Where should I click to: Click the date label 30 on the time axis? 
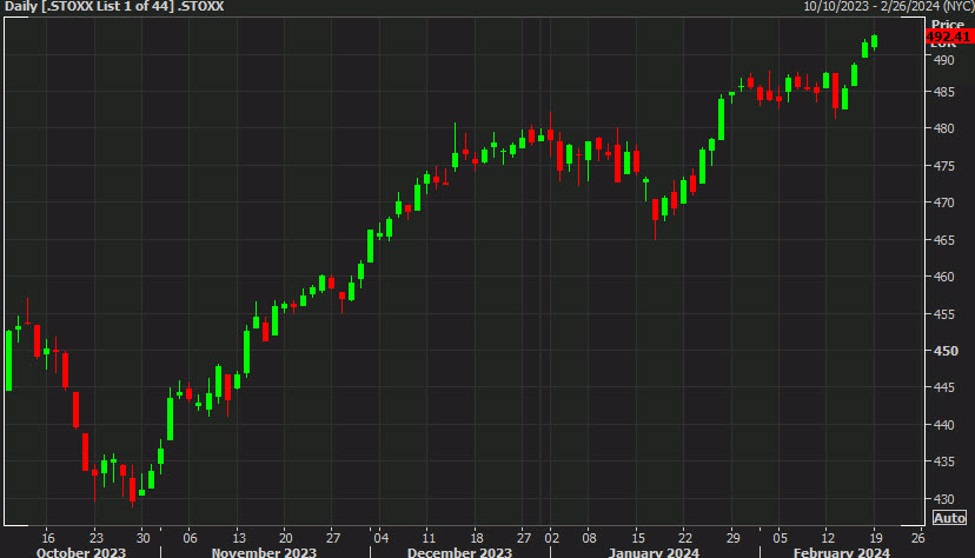coord(143,538)
